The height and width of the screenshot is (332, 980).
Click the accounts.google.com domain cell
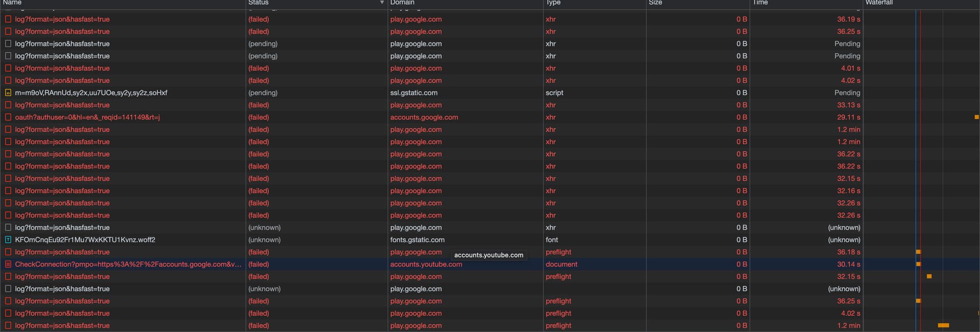tap(424, 117)
